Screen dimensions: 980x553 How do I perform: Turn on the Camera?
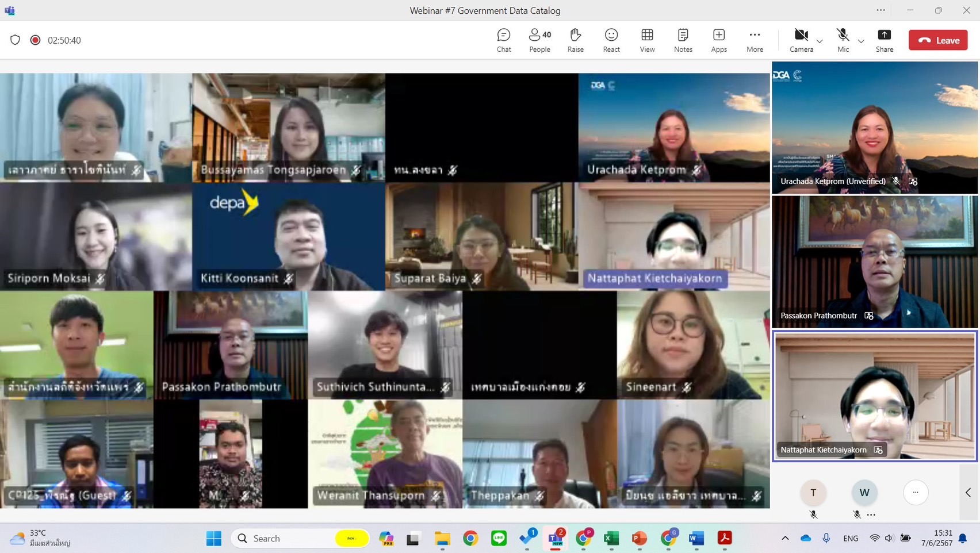801,40
